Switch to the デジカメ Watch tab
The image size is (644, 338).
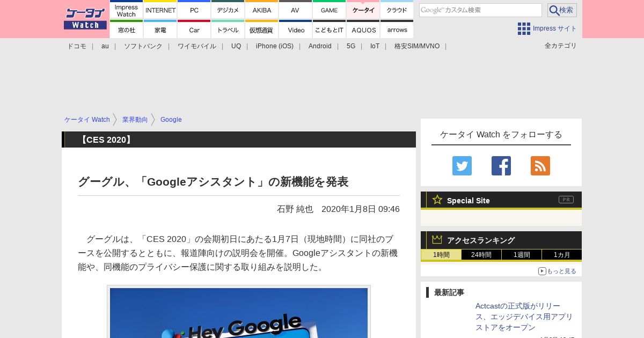[228, 10]
